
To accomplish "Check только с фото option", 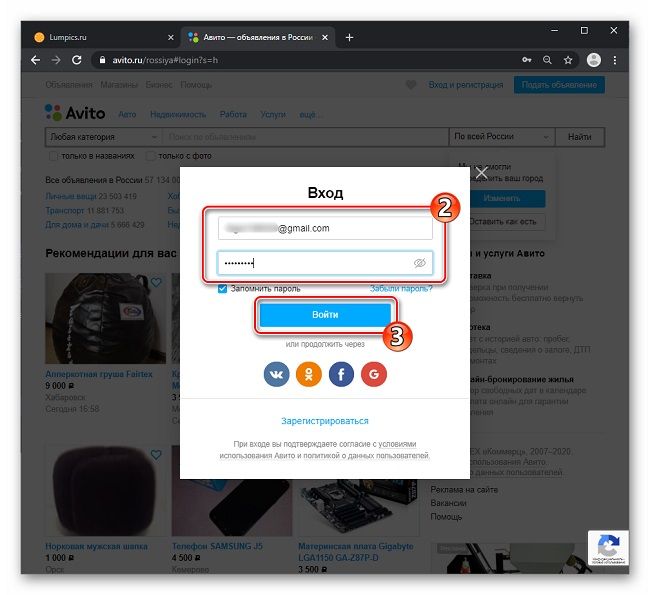I will (150, 156).
